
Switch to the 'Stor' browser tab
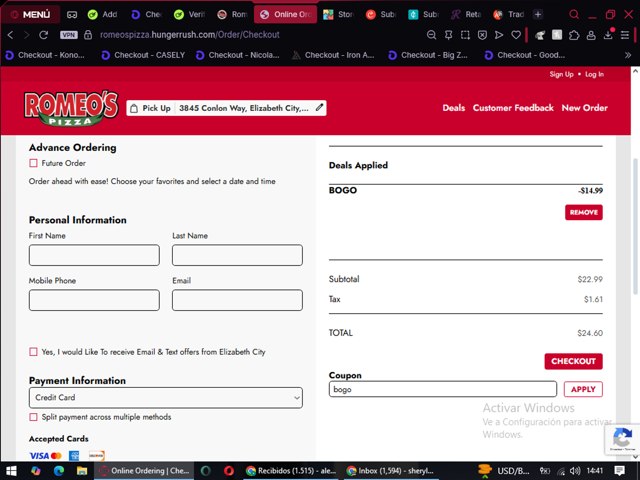point(338,15)
